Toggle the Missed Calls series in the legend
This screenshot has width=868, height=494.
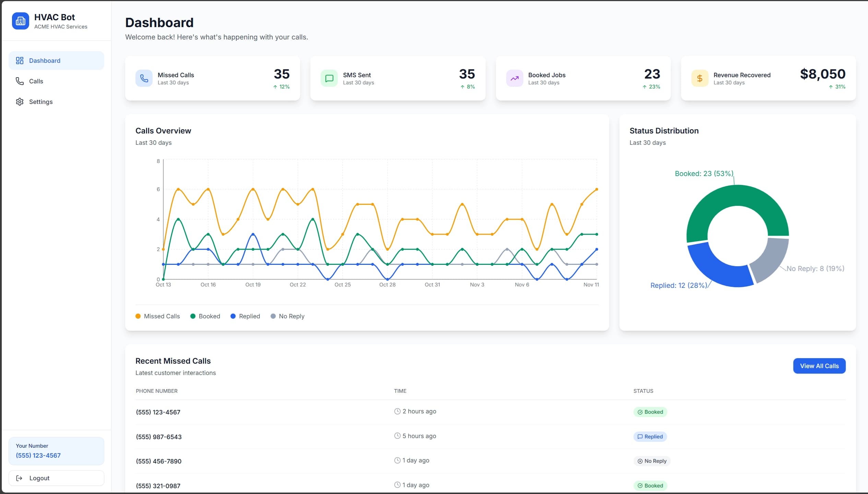point(157,316)
